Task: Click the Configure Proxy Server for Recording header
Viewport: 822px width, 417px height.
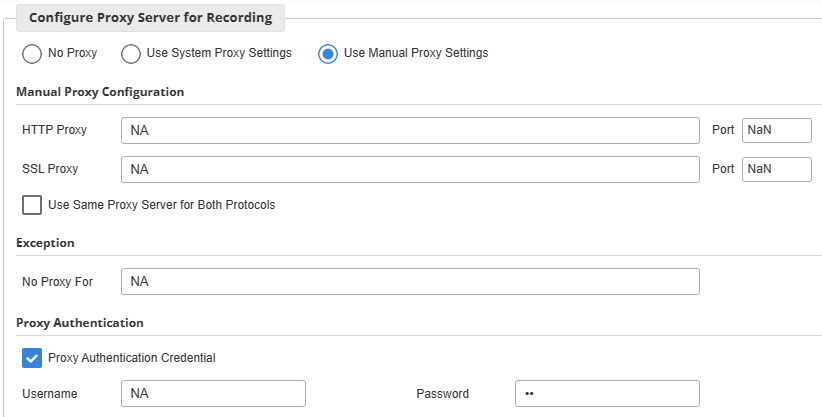Action: (x=150, y=18)
